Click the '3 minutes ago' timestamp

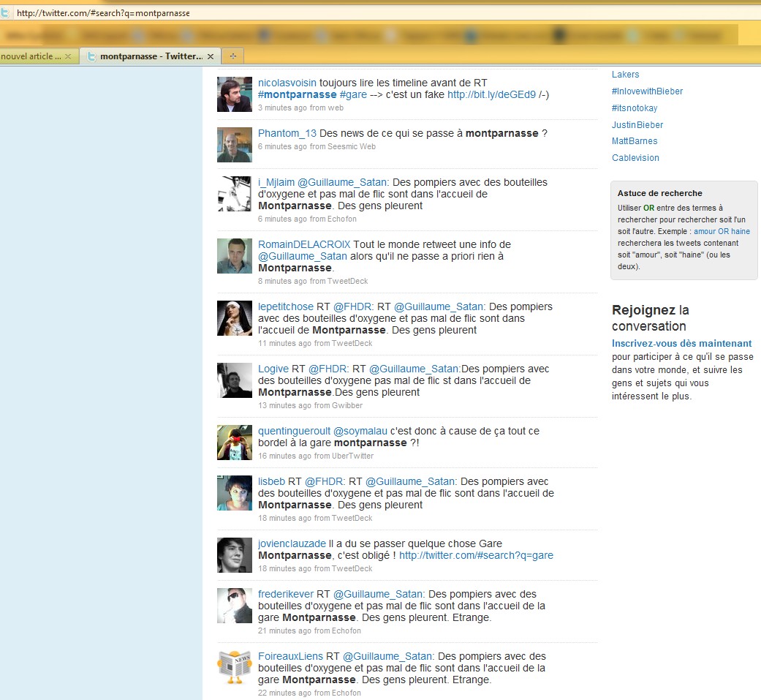click(x=282, y=108)
